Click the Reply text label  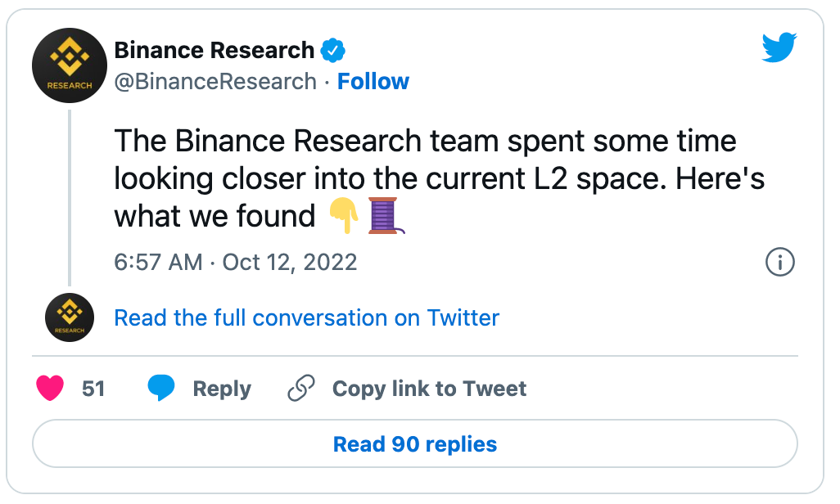222,389
